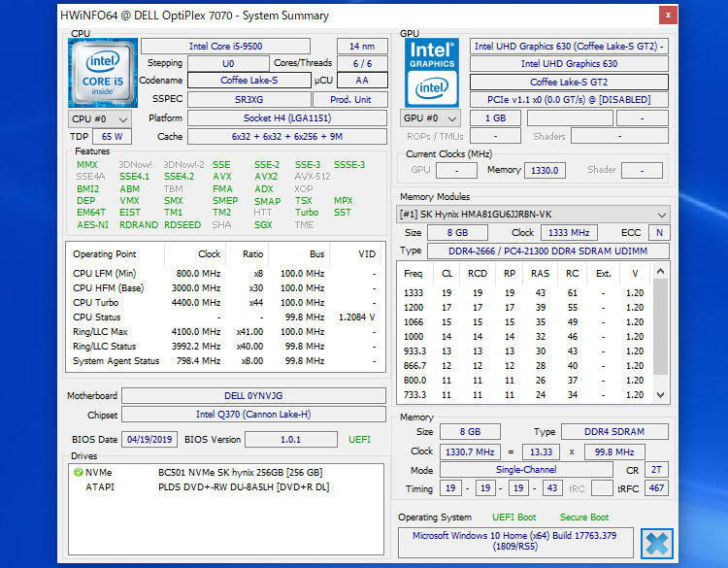Viewport: 728px width, 568px height.
Task: Click the tRFC 467 value
Action: 656,488
